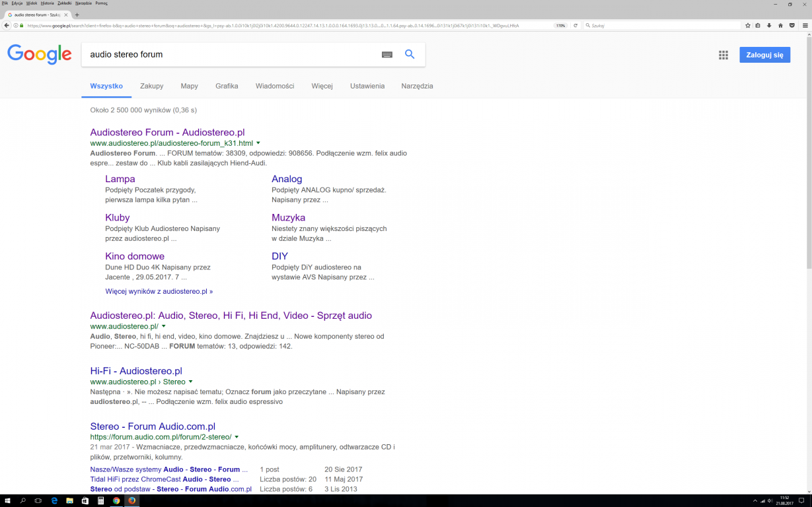Open the Edycja menu
Image resolution: width=812 pixels, height=507 pixels.
pos(17,3)
